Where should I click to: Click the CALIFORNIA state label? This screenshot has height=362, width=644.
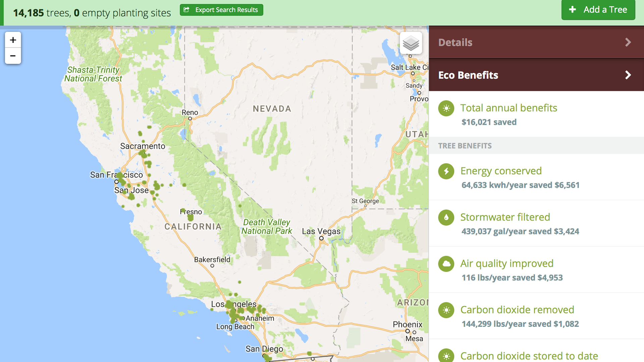pyautogui.click(x=193, y=227)
